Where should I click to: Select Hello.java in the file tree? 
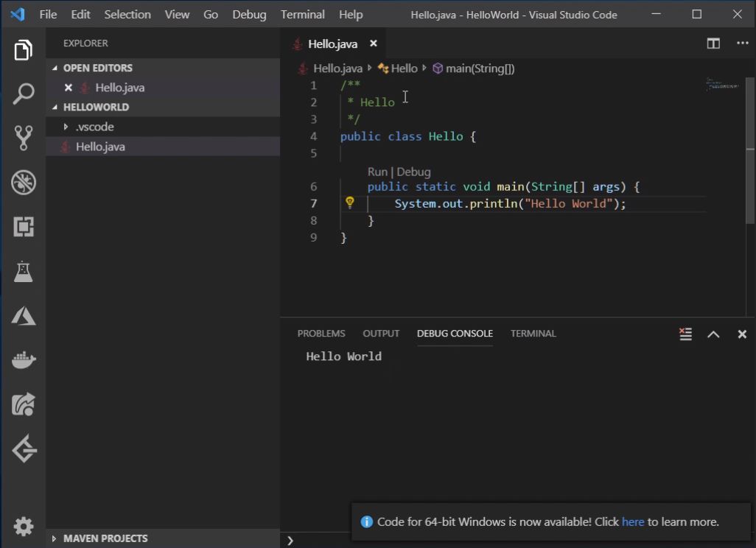coord(100,147)
